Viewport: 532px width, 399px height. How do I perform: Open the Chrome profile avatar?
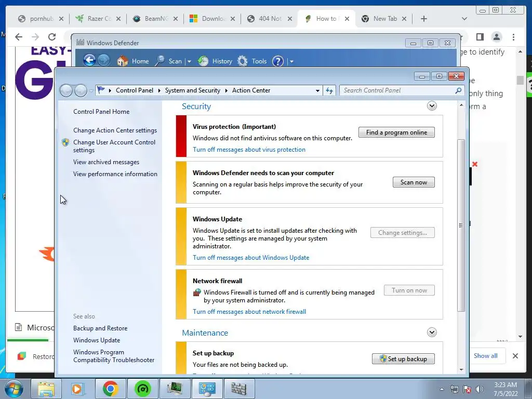pos(496,37)
